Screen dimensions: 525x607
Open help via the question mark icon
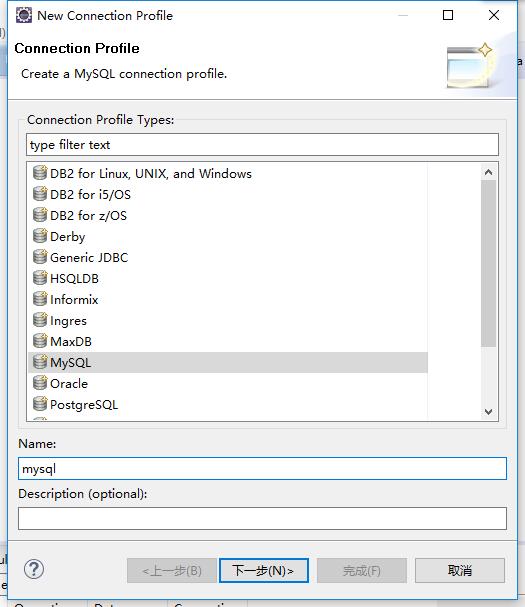(x=34, y=569)
